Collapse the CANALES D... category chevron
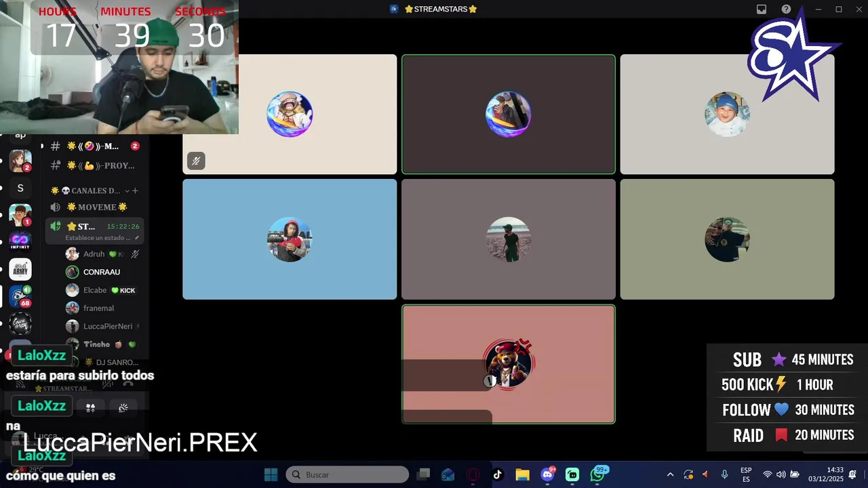Viewport: 868px width, 488px height. coord(127,191)
